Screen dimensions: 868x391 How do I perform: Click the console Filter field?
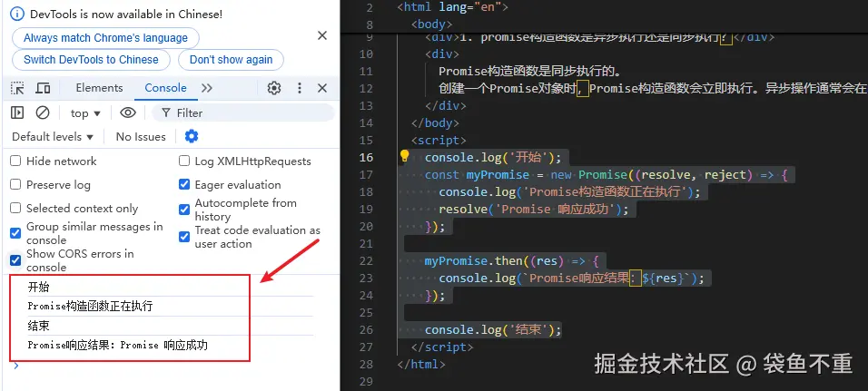243,112
